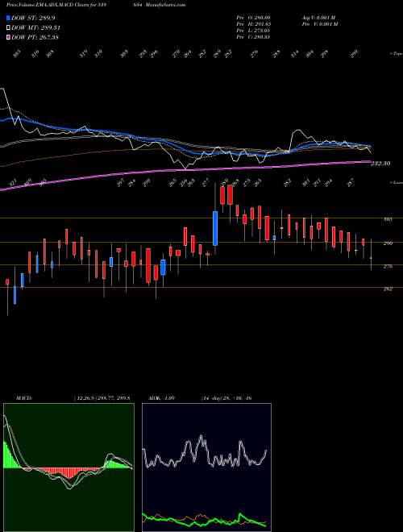Image resolution: width=403 pixels, height=532 pixels.
Task: Click the 'Pre O: 286.00' open value
Action: [253, 18]
